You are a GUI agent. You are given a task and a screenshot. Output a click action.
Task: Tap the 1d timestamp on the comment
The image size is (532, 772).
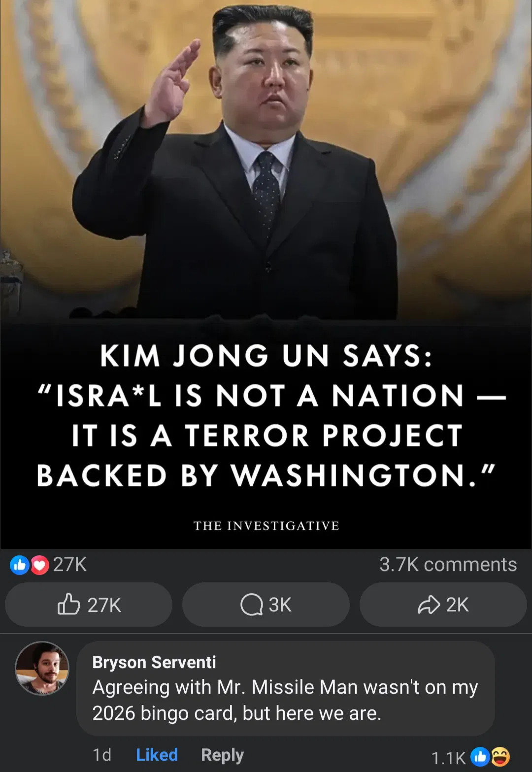tap(102, 755)
